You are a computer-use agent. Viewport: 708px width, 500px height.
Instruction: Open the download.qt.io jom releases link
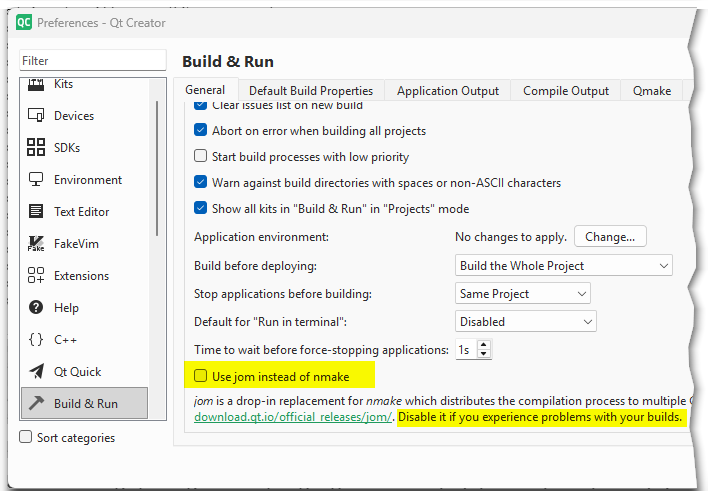293,417
